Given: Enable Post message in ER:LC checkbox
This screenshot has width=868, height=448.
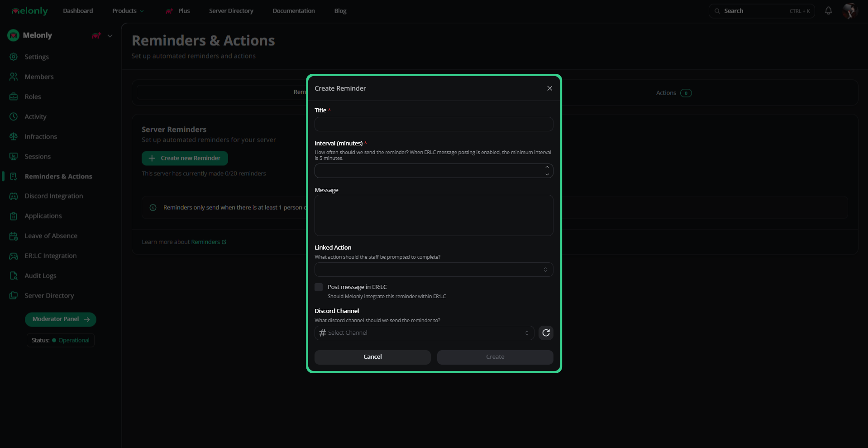Looking at the screenshot, I should click(319, 287).
